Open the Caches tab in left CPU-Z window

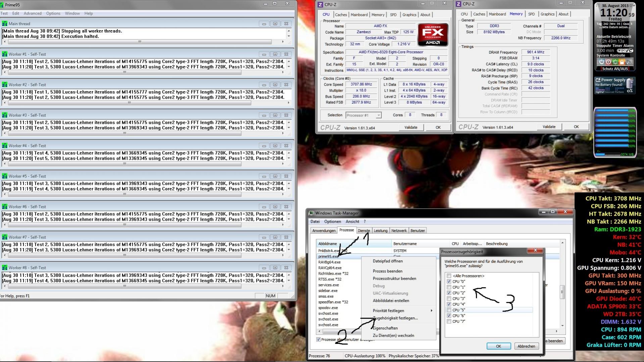pos(341,15)
